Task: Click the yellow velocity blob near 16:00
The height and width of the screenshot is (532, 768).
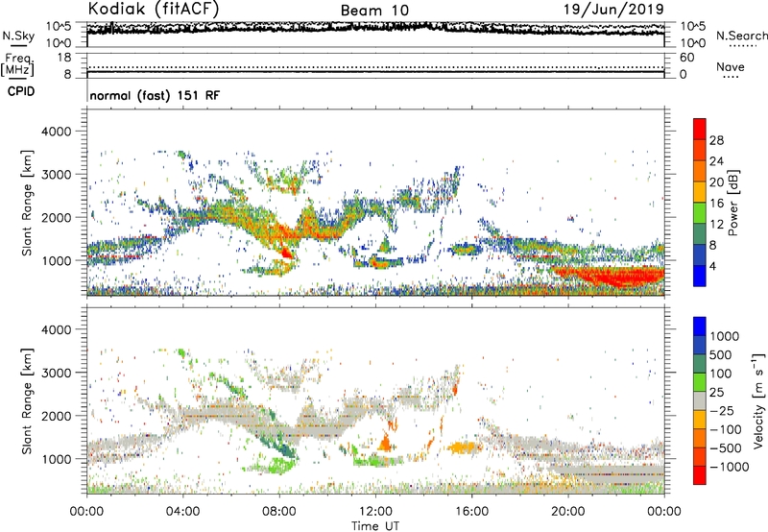Action: tap(464, 447)
